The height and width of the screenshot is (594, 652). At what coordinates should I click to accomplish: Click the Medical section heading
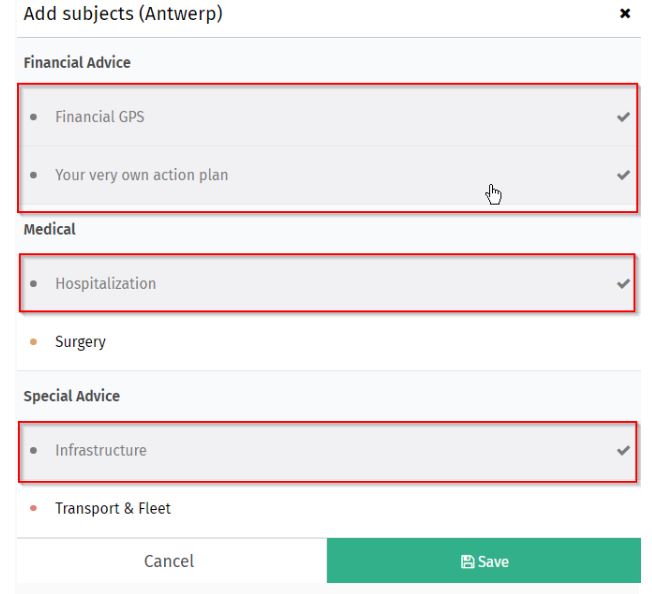pos(49,229)
